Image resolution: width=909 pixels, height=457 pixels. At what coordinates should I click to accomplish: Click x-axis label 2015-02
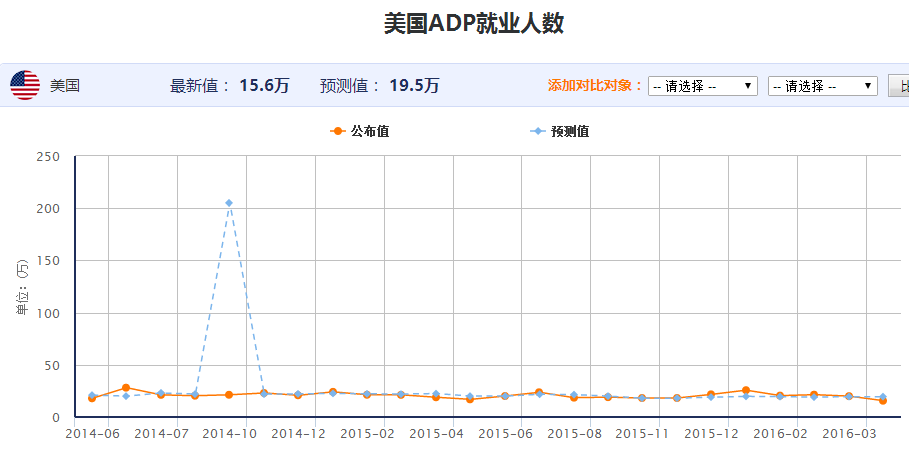point(366,434)
